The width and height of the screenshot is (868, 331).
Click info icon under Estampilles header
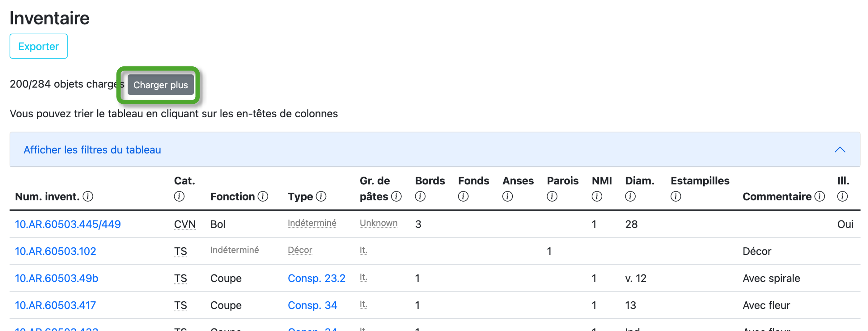(x=675, y=196)
